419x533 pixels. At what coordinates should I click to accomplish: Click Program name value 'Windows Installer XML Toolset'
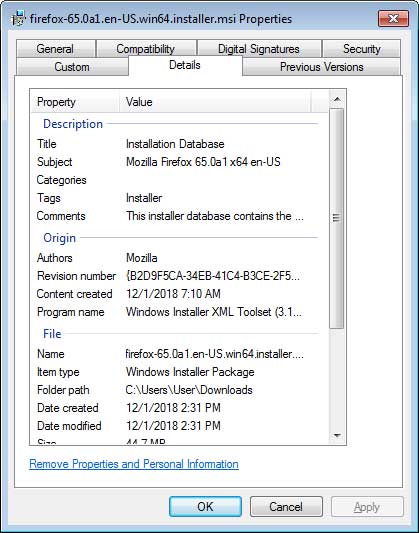point(214,312)
